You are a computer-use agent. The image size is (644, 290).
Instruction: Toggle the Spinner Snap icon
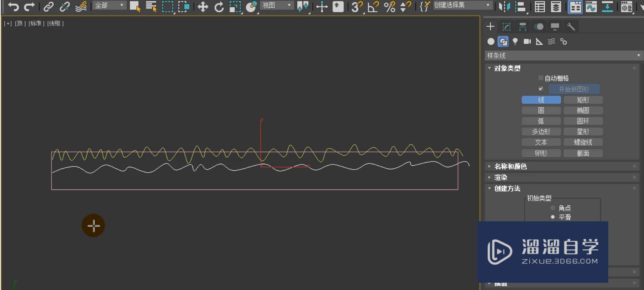[x=405, y=7]
